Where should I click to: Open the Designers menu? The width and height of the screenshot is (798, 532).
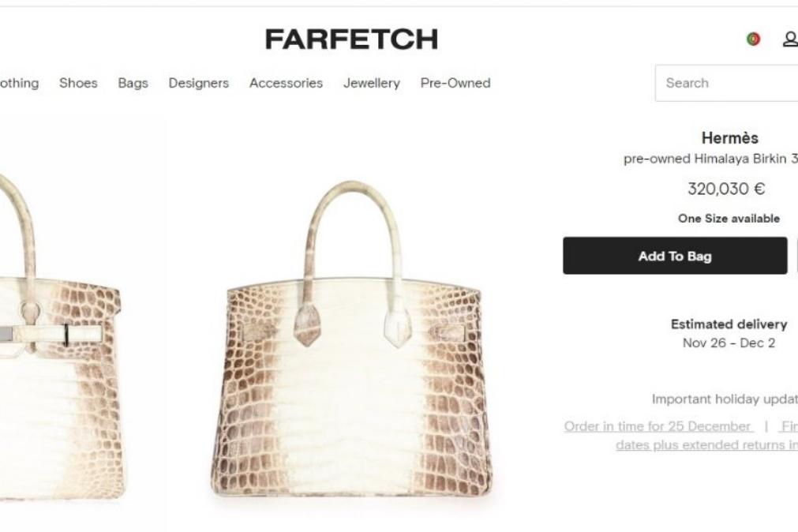(x=198, y=83)
